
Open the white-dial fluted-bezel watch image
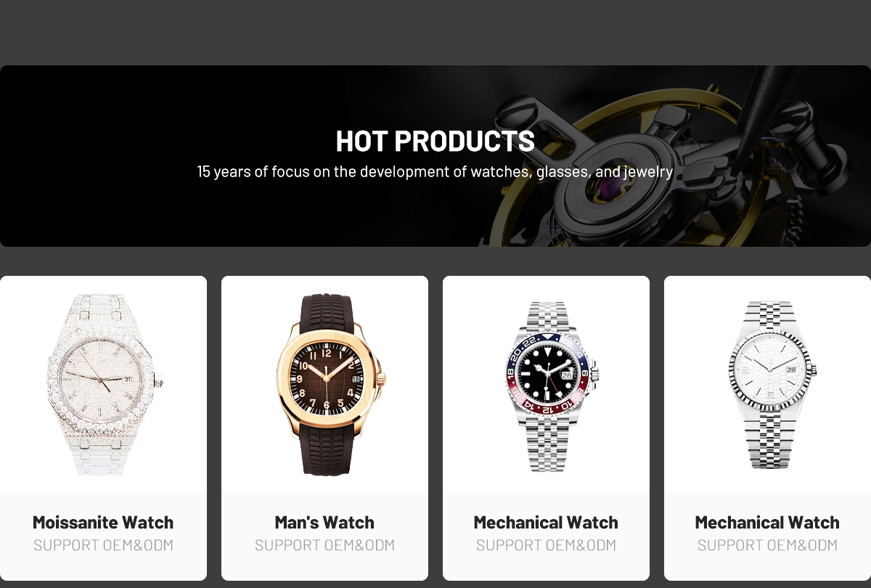(x=771, y=385)
